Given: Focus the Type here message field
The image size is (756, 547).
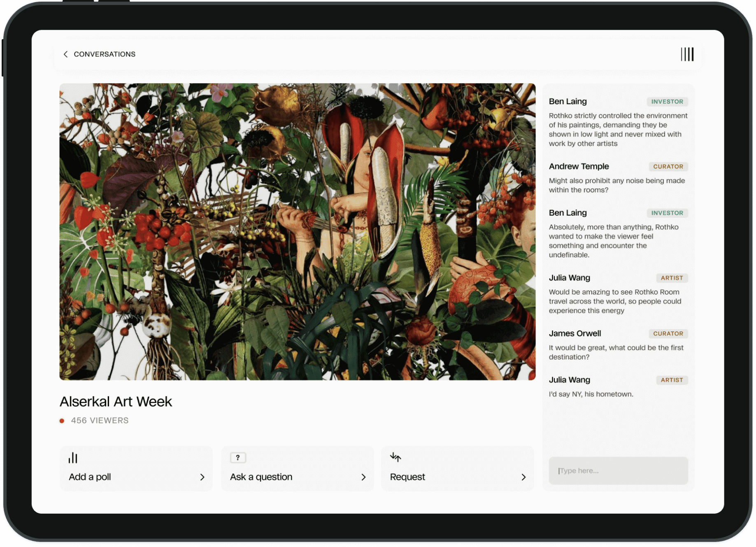Looking at the screenshot, I should (618, 470).
